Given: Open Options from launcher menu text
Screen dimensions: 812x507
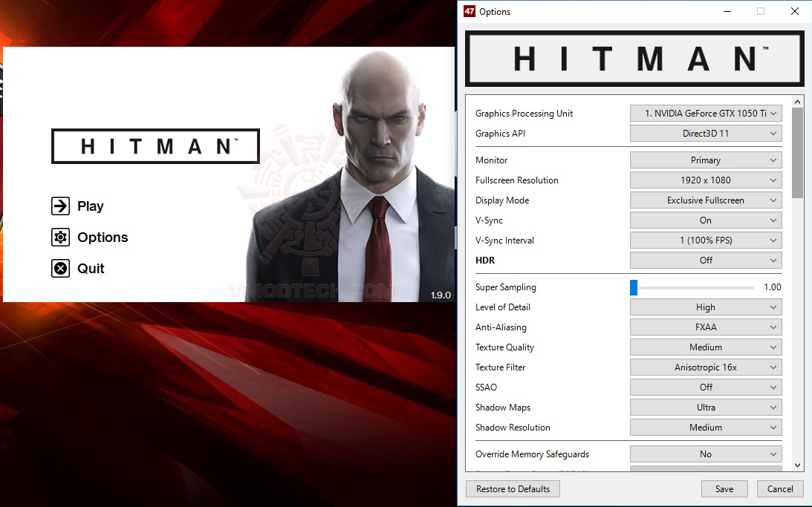Looking at the screenshot, I should pos(103,237).
